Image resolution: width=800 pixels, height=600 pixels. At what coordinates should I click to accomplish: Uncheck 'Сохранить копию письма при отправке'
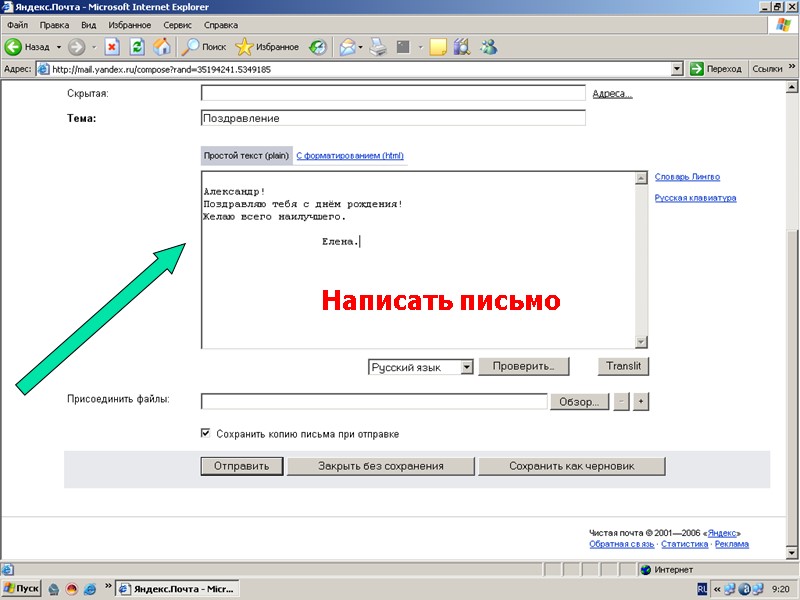[x=204, y=433]
